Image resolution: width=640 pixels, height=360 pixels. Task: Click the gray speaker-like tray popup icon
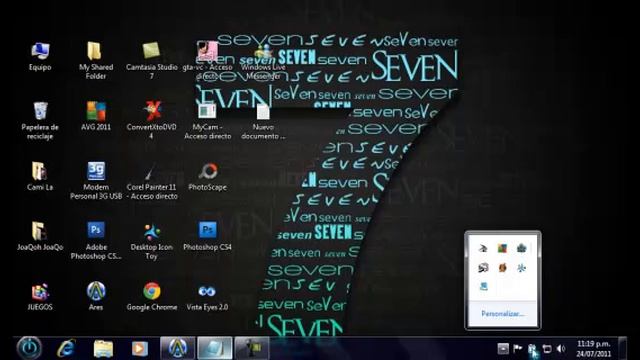(x=483, y=267)
